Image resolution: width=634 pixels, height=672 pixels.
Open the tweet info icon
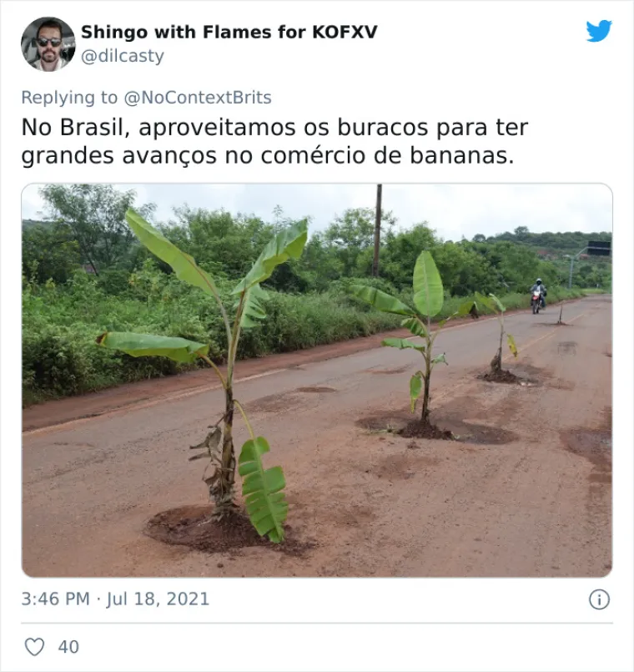[x=599, y=599]
